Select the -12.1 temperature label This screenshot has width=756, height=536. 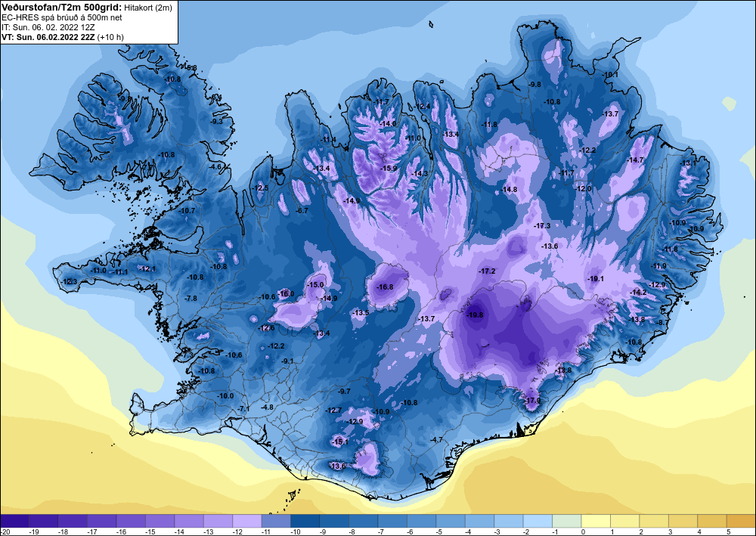coord(147,268)
